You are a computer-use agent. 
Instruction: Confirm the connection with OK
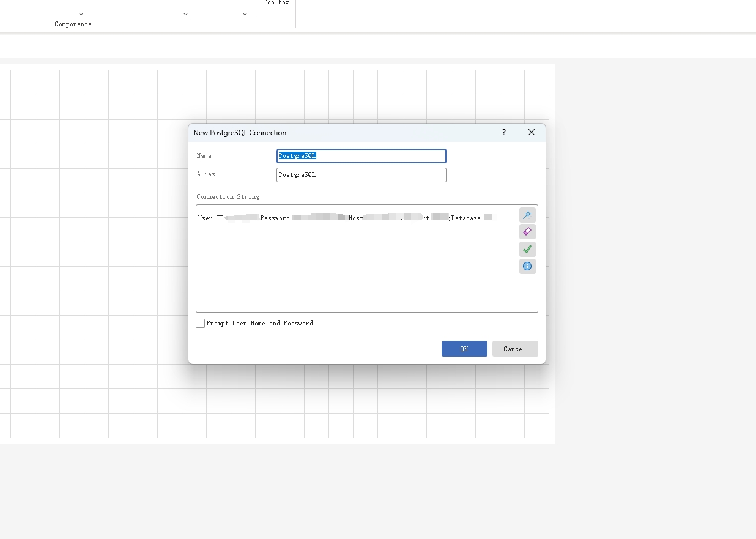pos(464,349)
